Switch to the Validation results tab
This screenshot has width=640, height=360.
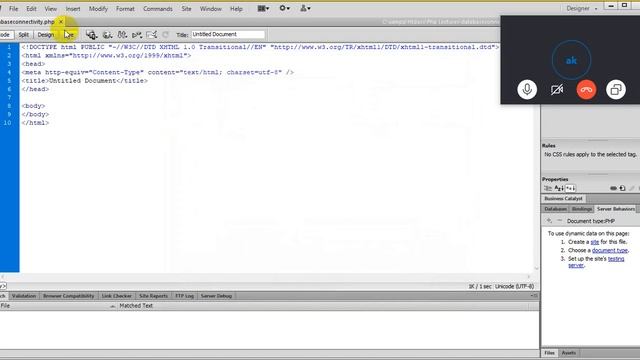pyautogui.click(x=24, y=296)
